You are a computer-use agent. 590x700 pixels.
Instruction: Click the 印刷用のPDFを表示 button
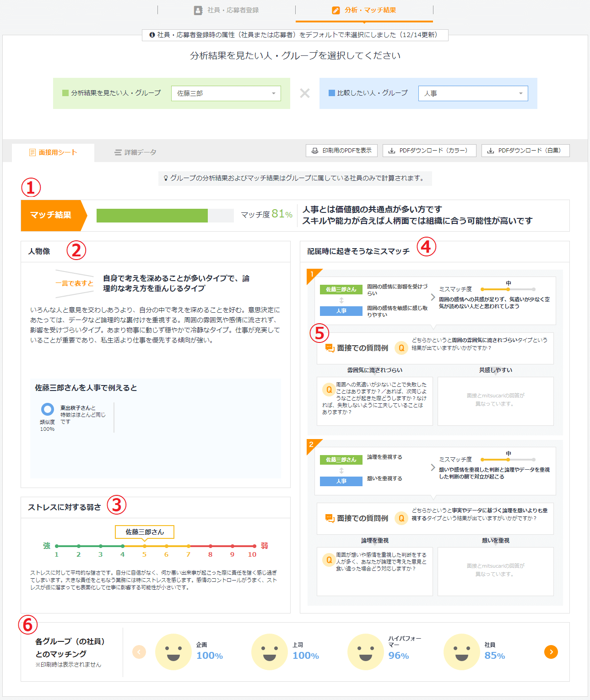coord(341,151)
